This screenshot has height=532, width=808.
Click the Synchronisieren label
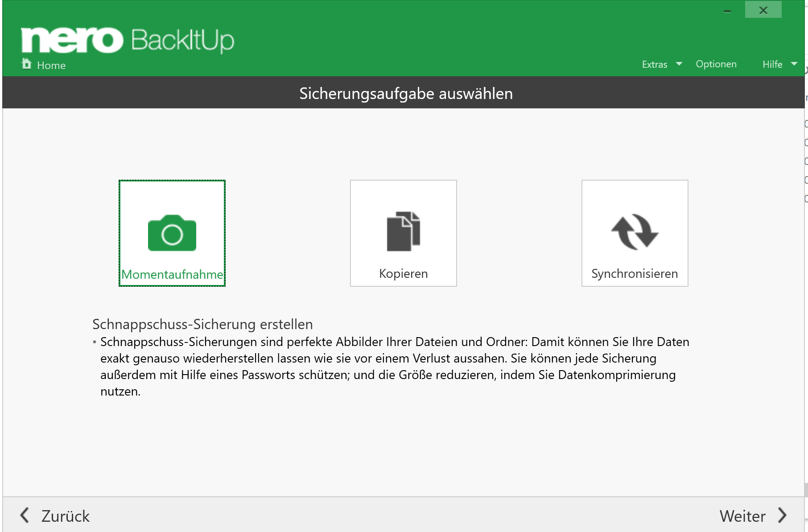635,274
